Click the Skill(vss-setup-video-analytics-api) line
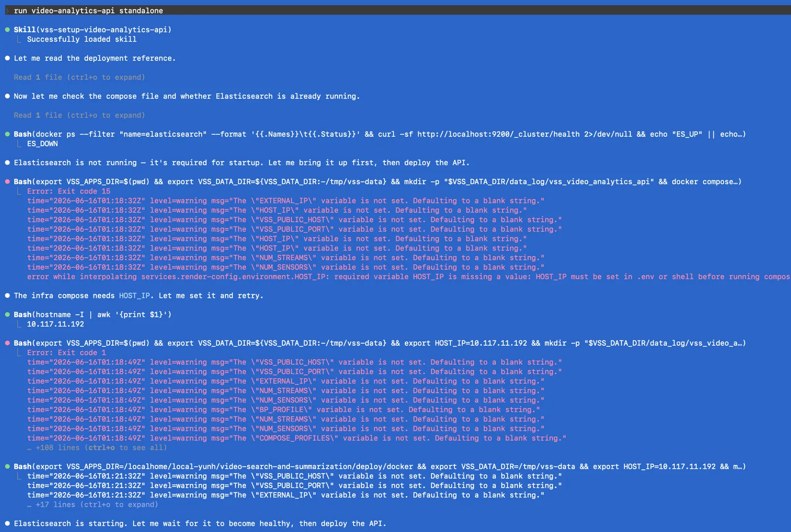This screenshot has height=532, width=791. (x=92, y=30)
